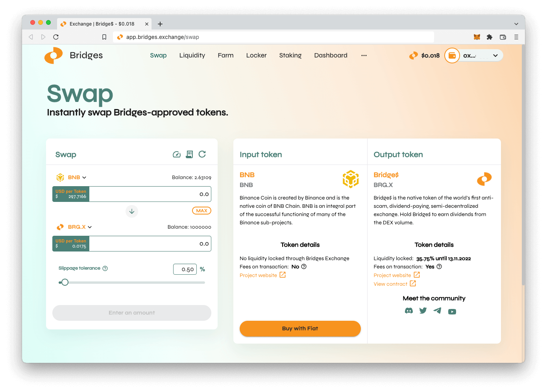The height and width of the screenshot is (392, 547).
Task: Click the Bridge$ fees on transaction help icon
Action: pos(439,266)
